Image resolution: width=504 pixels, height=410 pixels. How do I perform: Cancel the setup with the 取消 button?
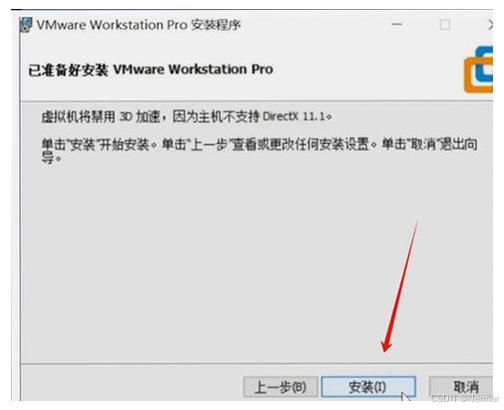point(462,386)
